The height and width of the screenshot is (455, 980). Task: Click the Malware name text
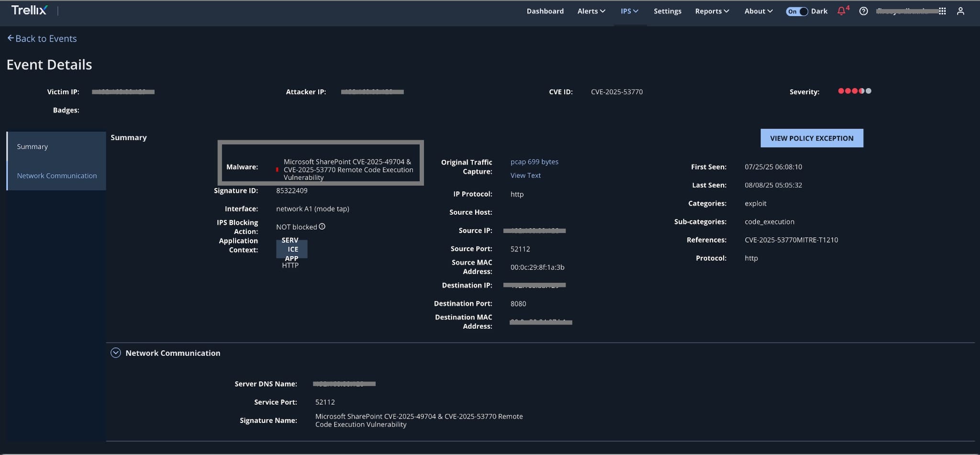[x=348, y=169]
